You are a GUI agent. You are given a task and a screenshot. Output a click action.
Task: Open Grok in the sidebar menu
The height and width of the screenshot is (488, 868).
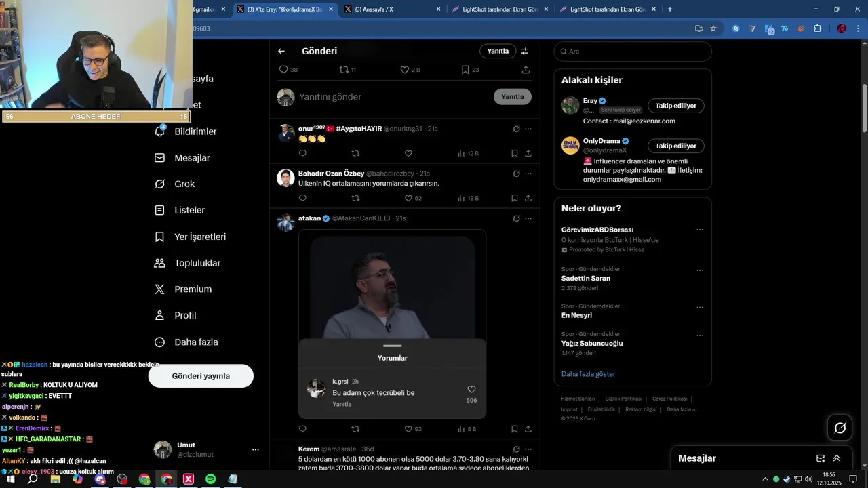174,184
